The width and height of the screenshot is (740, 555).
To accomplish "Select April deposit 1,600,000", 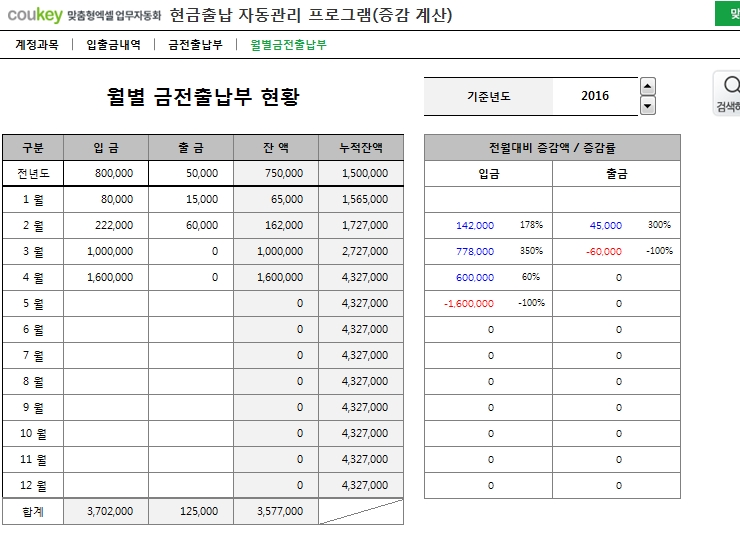I will pos(106,277).
